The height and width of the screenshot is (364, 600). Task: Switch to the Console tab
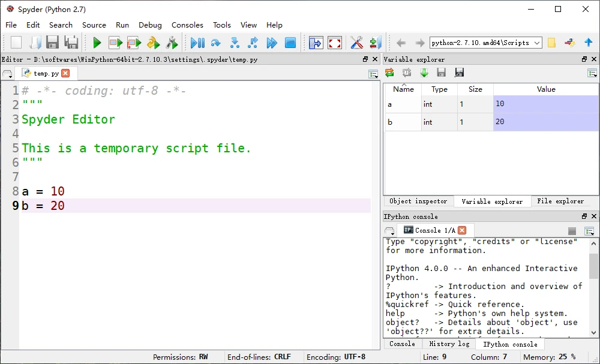pos(402,344)
